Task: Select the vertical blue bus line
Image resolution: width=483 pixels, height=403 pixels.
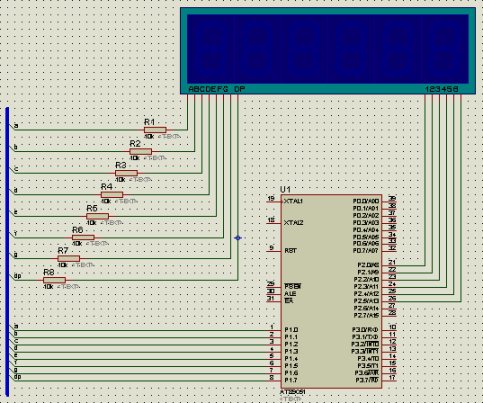Action: pos(7,252)
